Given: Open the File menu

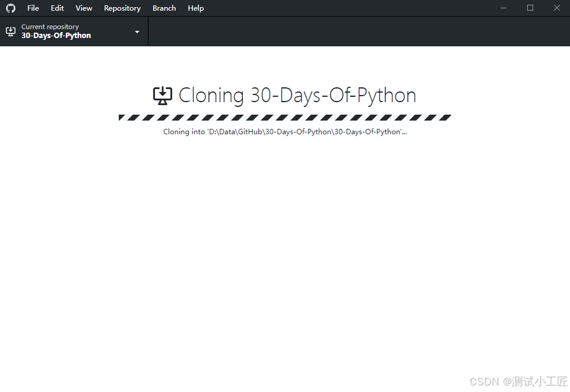Looking at the screenshot, I should click(x=33, y=8).
